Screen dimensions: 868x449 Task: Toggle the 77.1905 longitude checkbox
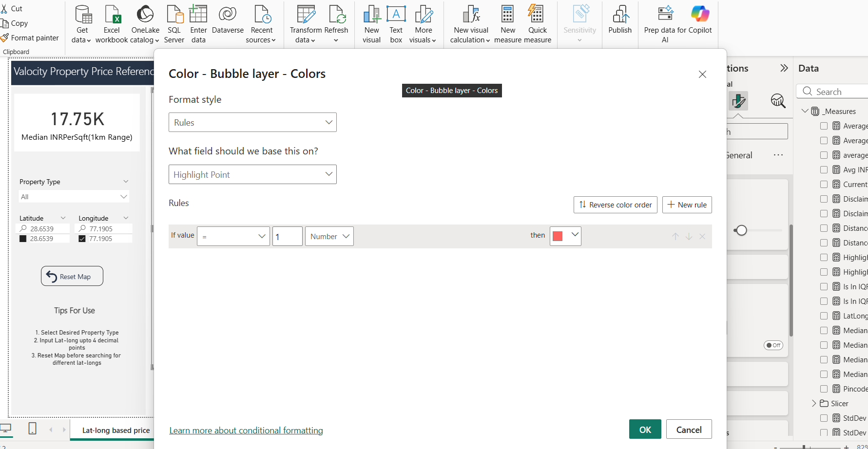coord(82,239)
